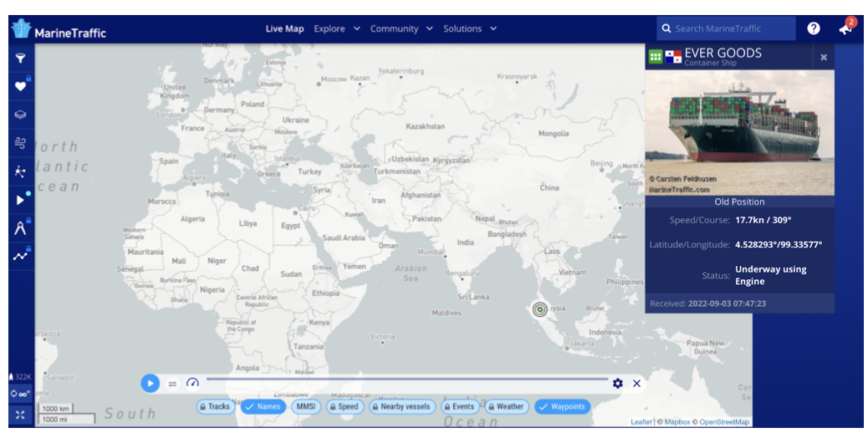This screenshot has height=433, width=868.
Task: Open playback settings gear
Action: coord(617,383)
